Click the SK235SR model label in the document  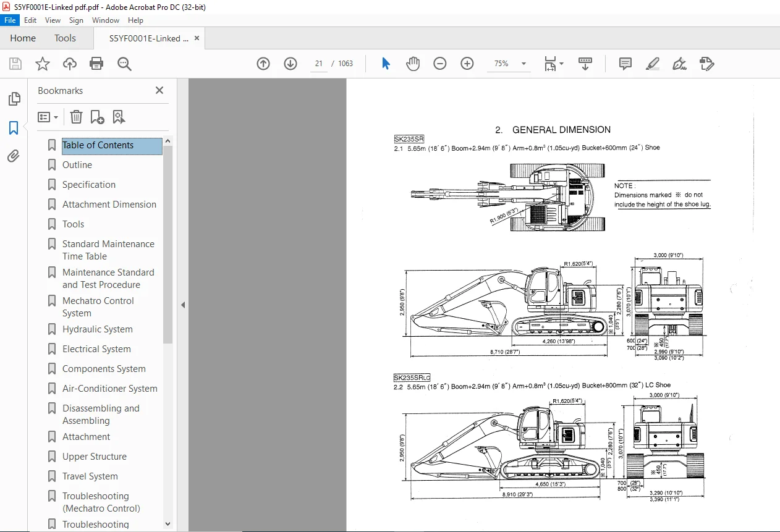click(409, 139)
